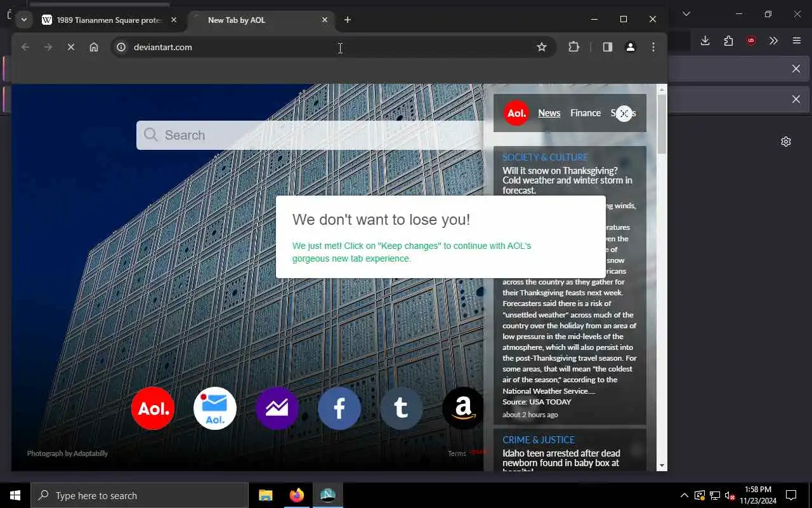This screenshot has width=812, height=508.
Task: Click Photograph by Adaptabilly credit
Action: point(67,453)
